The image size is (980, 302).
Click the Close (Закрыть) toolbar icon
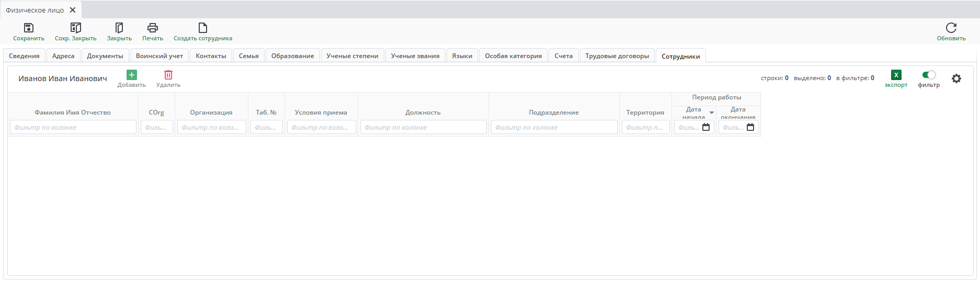click(x=119, y=28)
